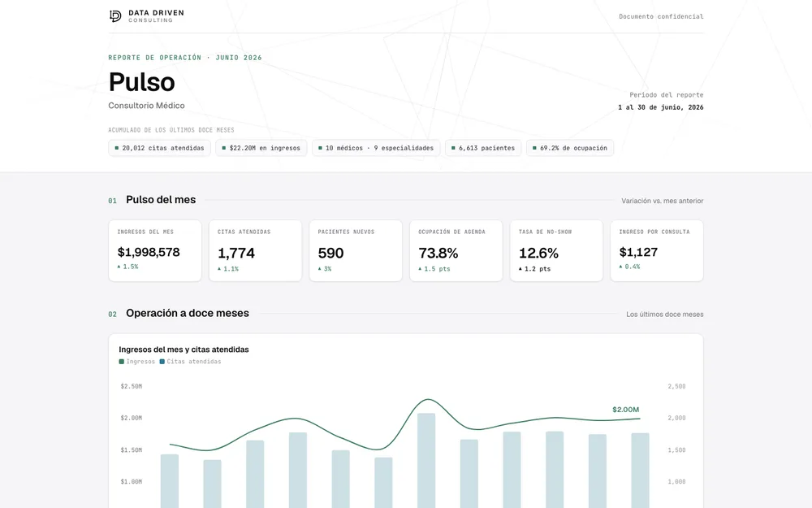Select the '6,613 pacientes' chip
This screenshot has height=508, width=812.
[x=483, y=148]
